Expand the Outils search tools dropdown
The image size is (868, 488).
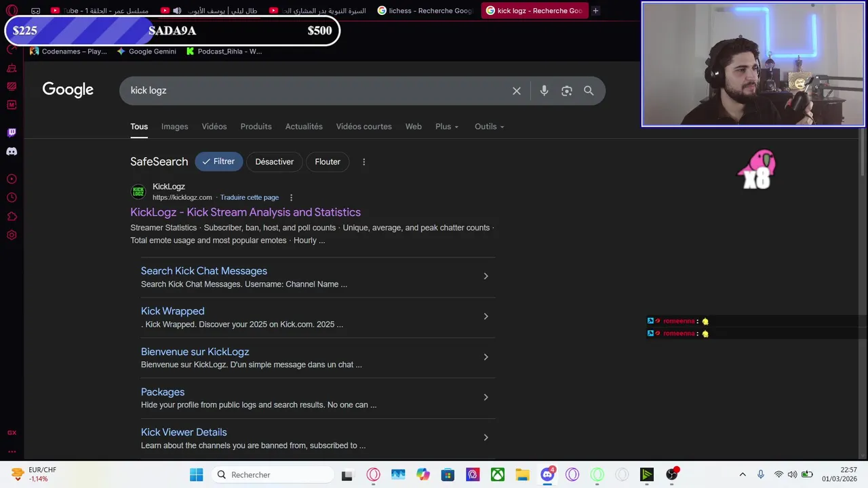(x=489, y=127)
